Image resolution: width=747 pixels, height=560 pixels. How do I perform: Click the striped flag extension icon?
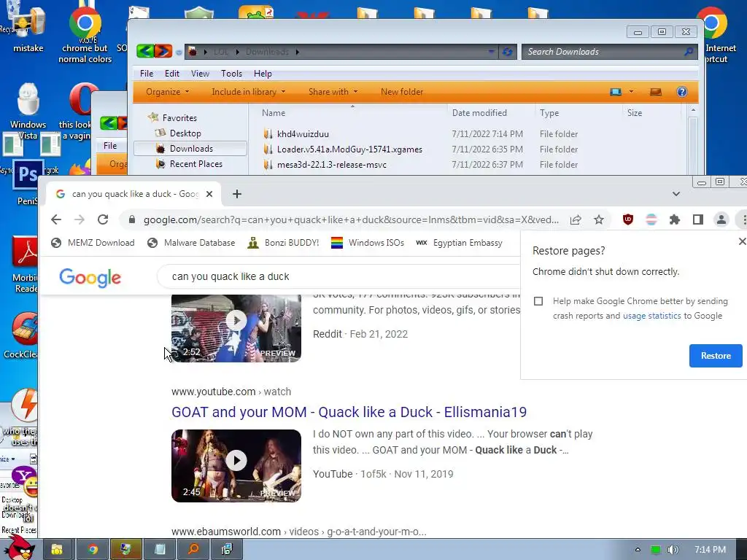click(651, 219)
